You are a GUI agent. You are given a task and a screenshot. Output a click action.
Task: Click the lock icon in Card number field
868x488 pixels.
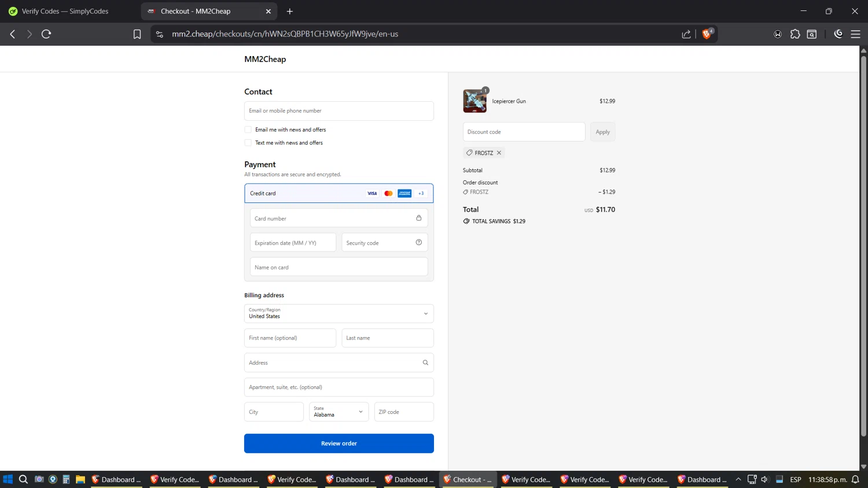(418, 218)
